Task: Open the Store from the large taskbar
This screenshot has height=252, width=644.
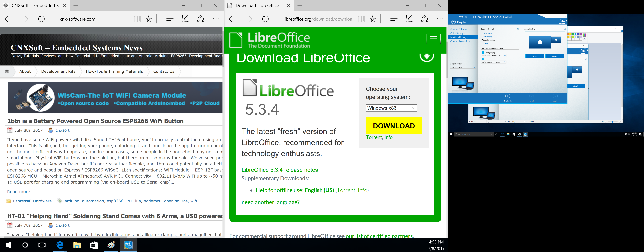Action: (x=94, y=245)
